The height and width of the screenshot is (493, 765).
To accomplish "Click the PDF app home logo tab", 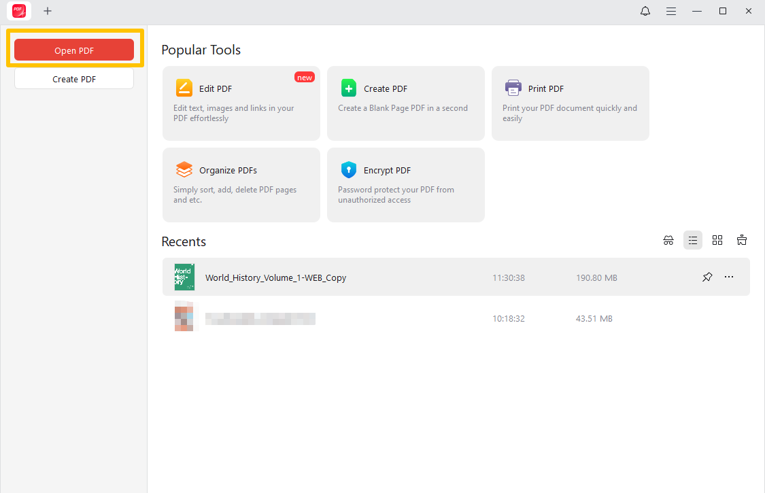I will 19,11.
